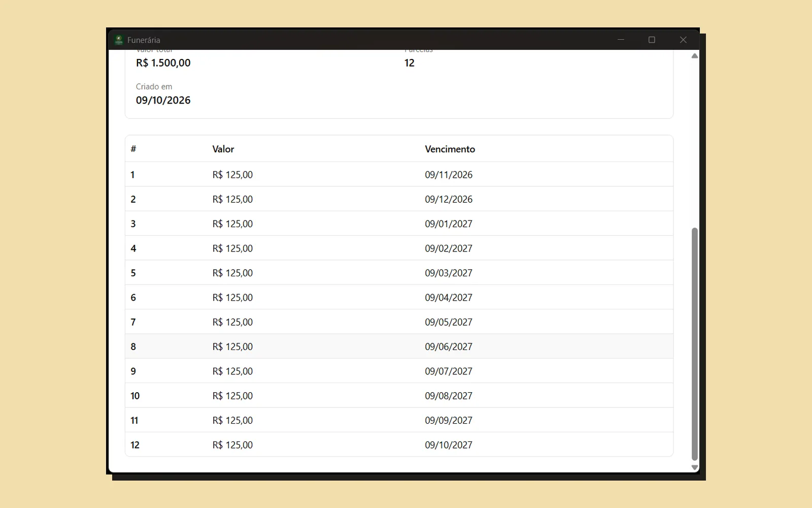Click due date "09/09/2027" in row 11
The image size is (812, 508).
(x=449, y=420)
